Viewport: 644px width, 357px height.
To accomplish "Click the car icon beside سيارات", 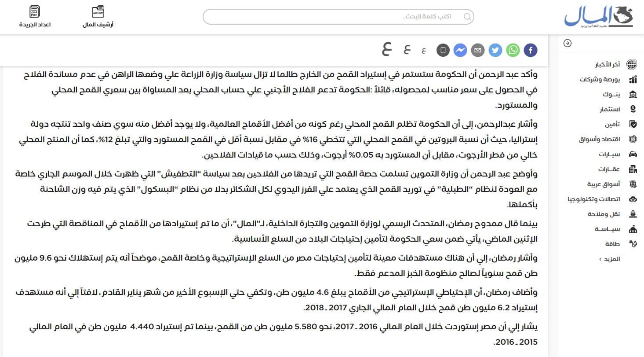I will pos(633,154).
